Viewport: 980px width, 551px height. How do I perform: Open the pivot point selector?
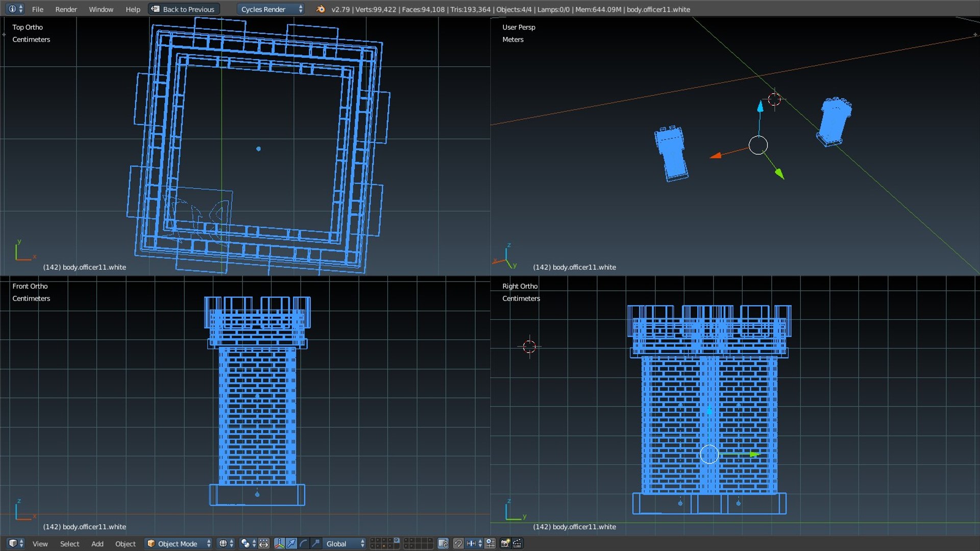pyautogui.click(x=248, y=543)
